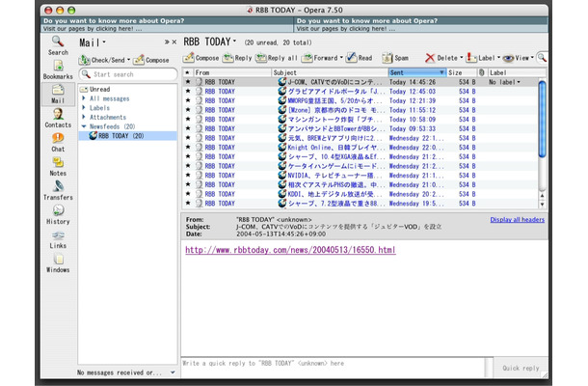Open the Delete dropdown arrow
The height and width of the screenshot is (386, 588).
[x=462, y=58]
